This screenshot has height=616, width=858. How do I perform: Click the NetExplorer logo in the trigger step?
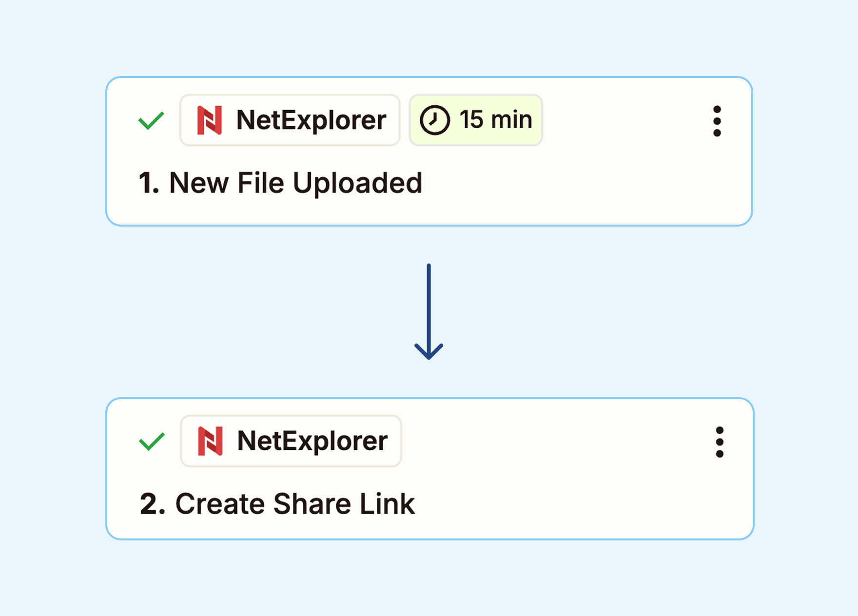[210, 120]
